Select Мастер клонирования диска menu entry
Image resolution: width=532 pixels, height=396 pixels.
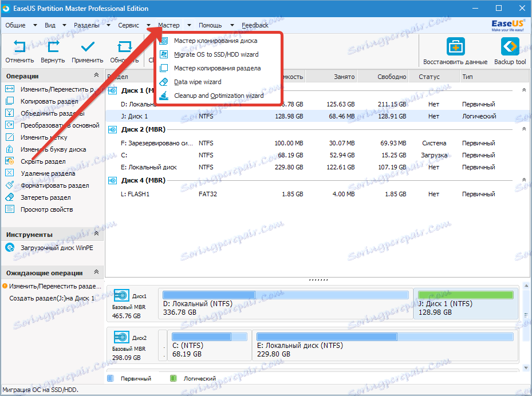click(x=216, y=41)
